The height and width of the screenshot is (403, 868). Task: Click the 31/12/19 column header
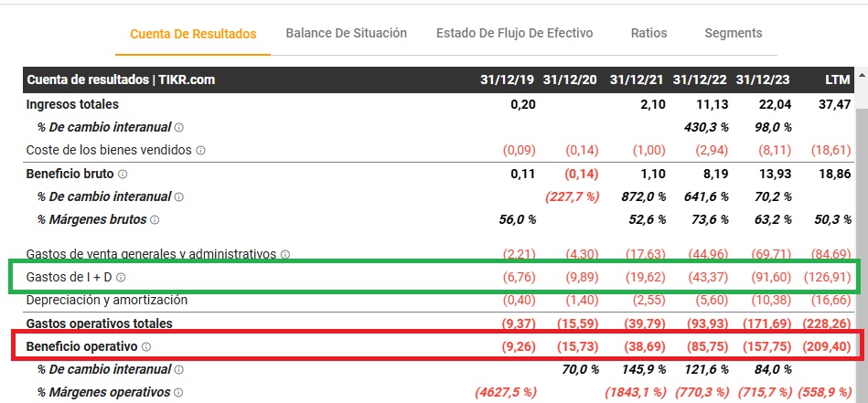(508, 80)
